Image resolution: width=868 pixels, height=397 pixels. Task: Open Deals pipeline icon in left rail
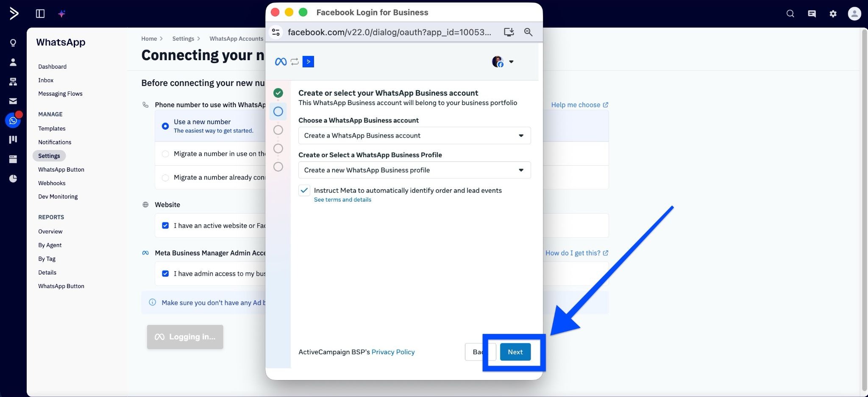(x=13, y=139)
